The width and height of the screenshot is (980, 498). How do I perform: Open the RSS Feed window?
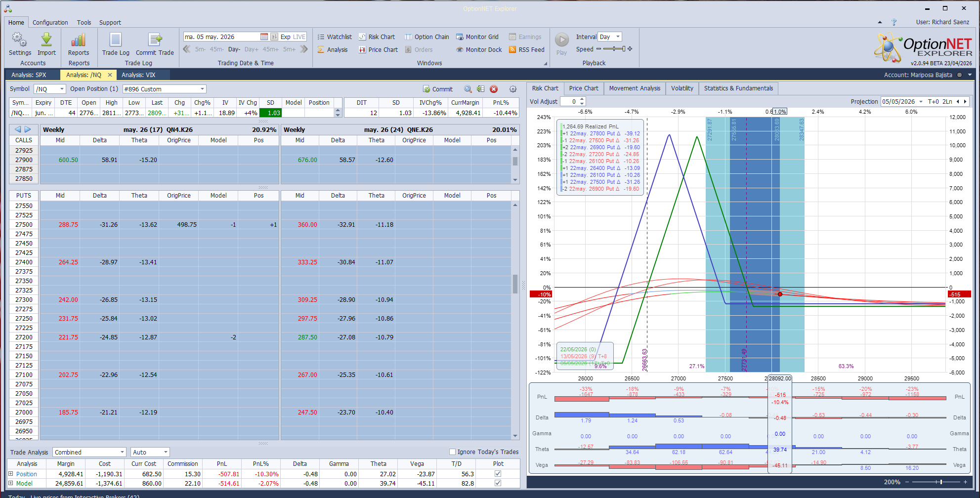pyautogui.click(x=527, y=49)
